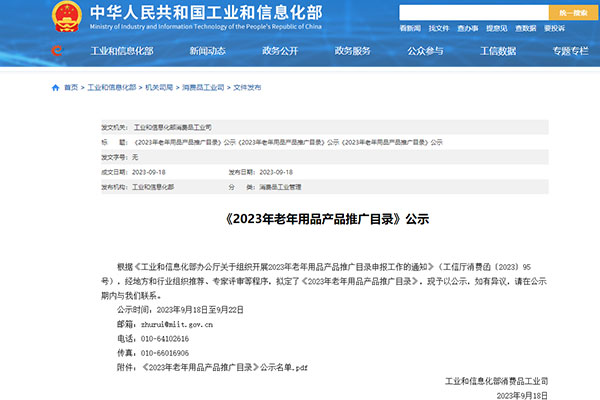Open the 工信数据 nav menu
The height and width of the screenshot is (400, 600).
point(498,51)
